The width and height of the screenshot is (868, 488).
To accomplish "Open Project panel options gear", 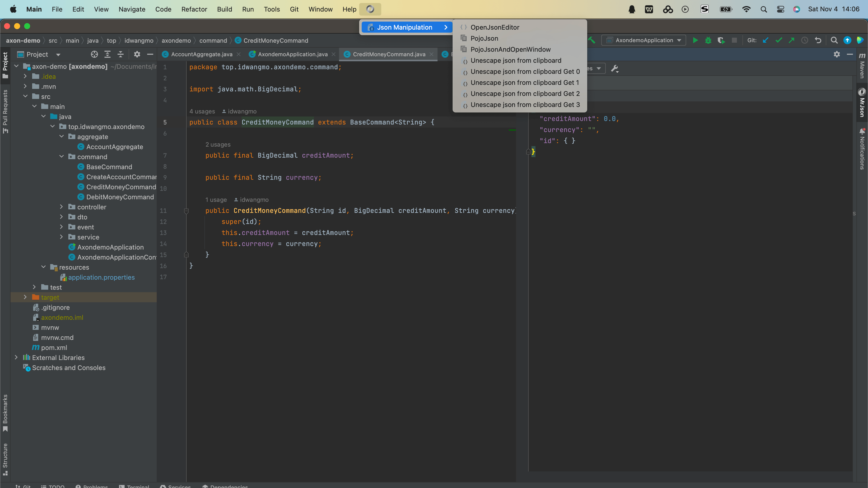I will click(x=137, y=54).
